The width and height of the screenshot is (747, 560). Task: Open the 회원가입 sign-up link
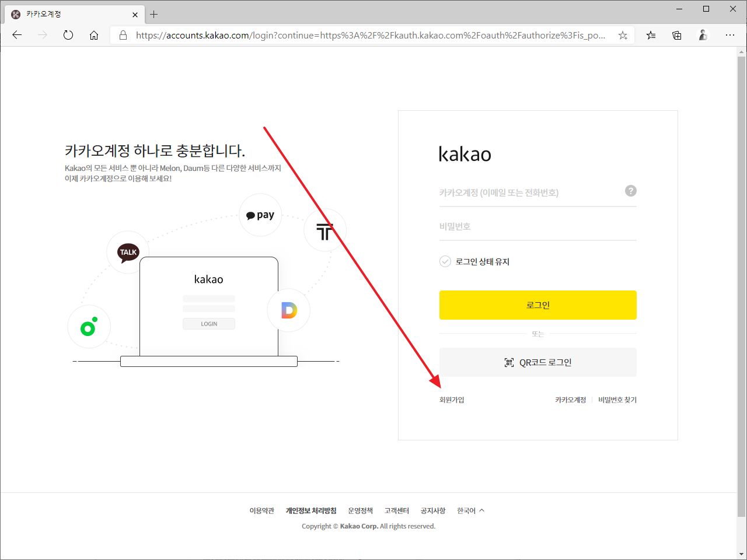(x=452, y=400)
